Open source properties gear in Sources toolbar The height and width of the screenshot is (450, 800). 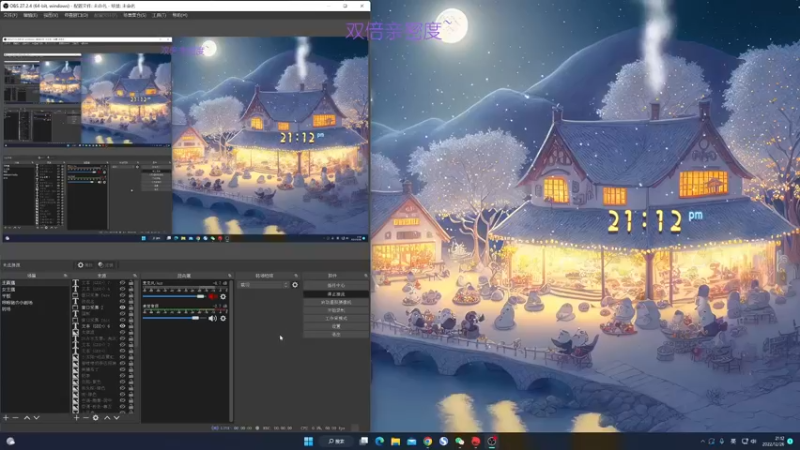[x=95, y=417]
